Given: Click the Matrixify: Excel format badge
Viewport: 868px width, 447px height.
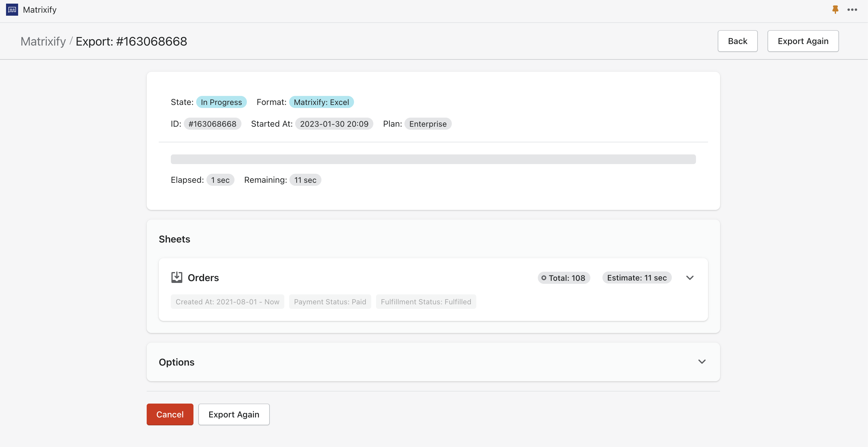Looking at the screenshot, I should pos(321,102).
